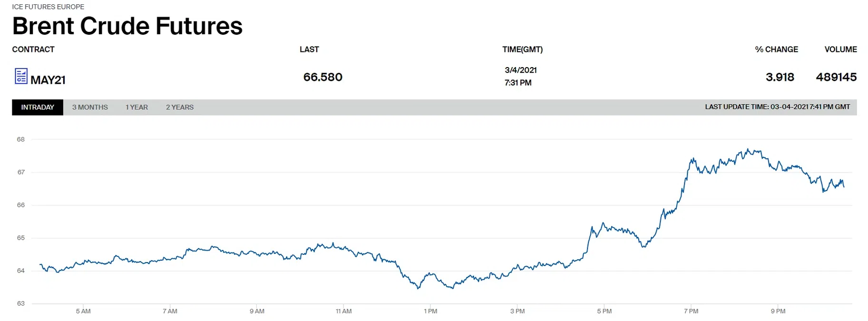
Task: Click the Brent Crude Futures heading
Action: point(127,26)
